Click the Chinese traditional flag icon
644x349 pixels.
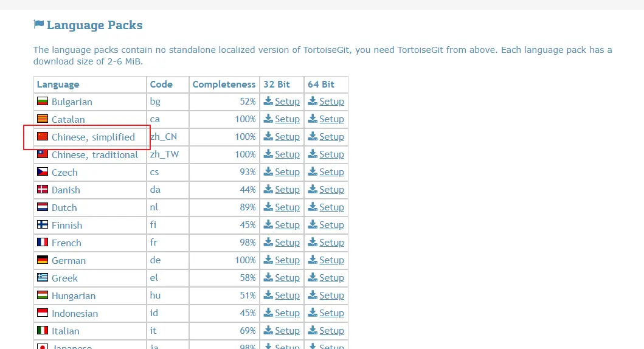[43, 154]
